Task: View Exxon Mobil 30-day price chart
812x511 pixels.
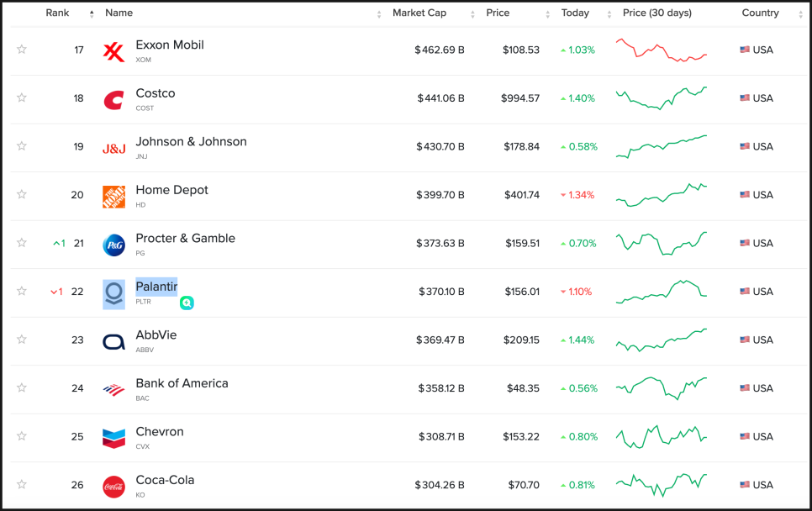Action: (662, 50)
